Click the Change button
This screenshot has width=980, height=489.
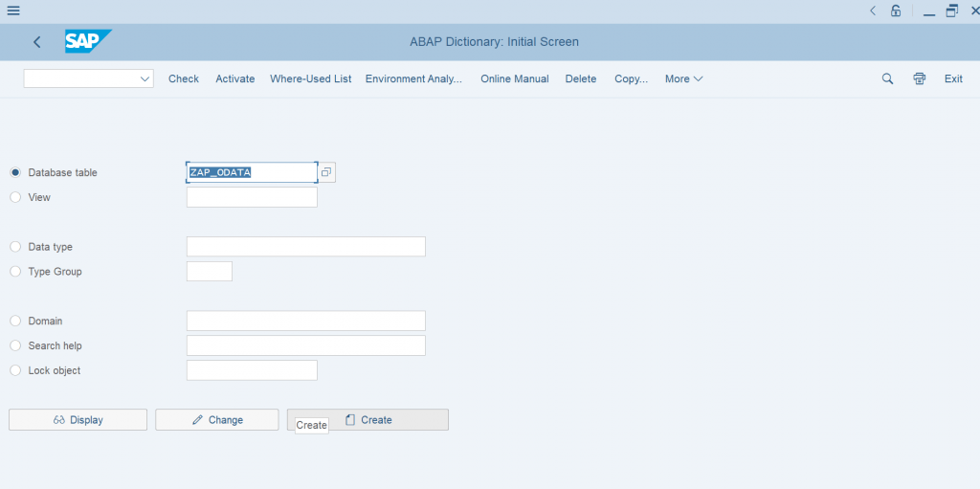coord(217,419)
